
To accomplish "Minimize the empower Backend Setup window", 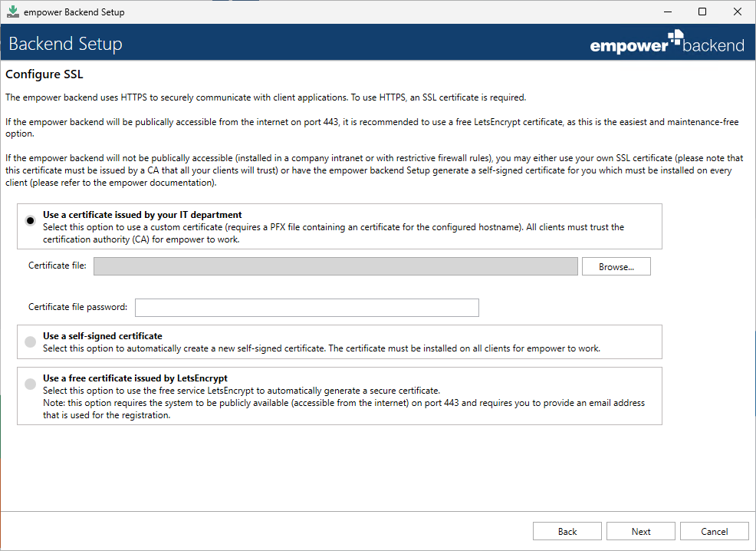I will pyautogui.click(x=668, y=12).
